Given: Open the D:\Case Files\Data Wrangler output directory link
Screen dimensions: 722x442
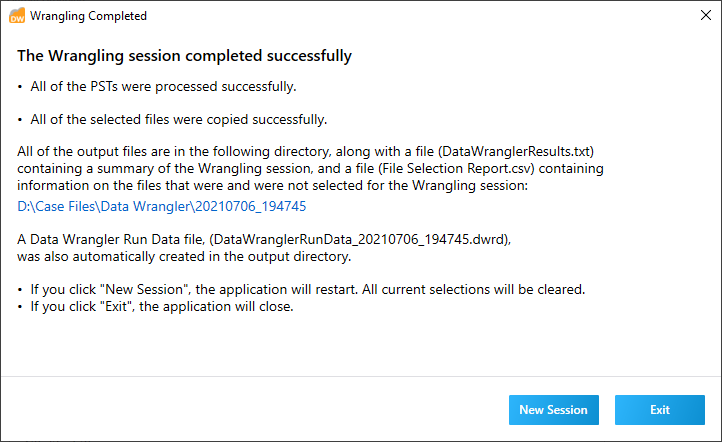Looking at the screenshot, I should tap(162, 206).
